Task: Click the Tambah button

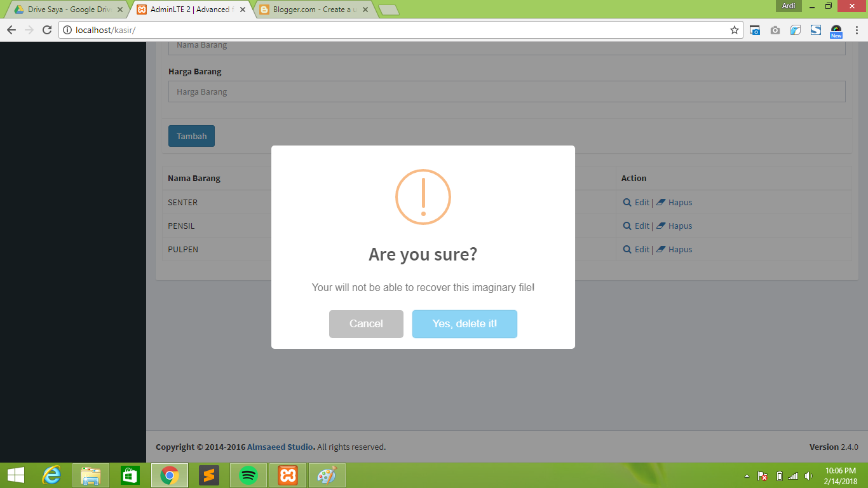Action: [191, 136]
